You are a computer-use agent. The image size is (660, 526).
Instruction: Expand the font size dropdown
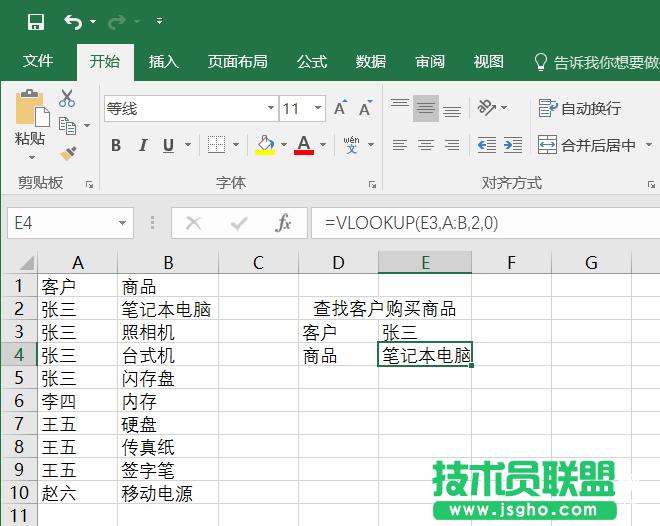pos(318,108)
